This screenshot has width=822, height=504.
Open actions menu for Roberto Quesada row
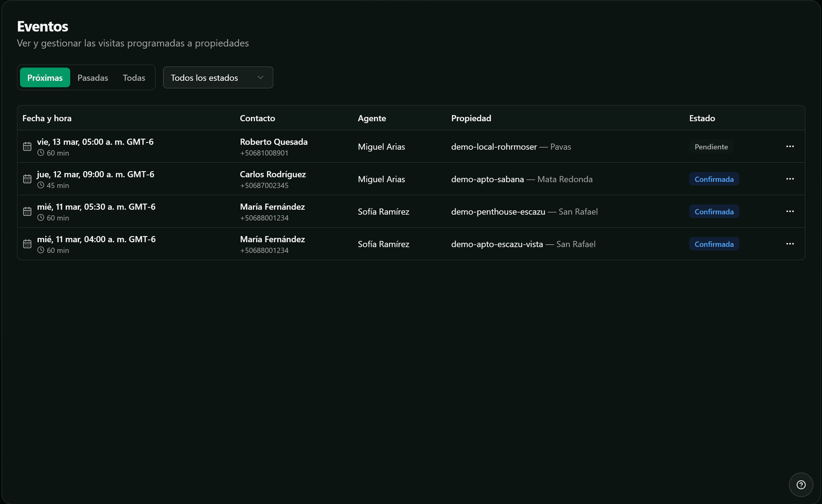[790, 146]
